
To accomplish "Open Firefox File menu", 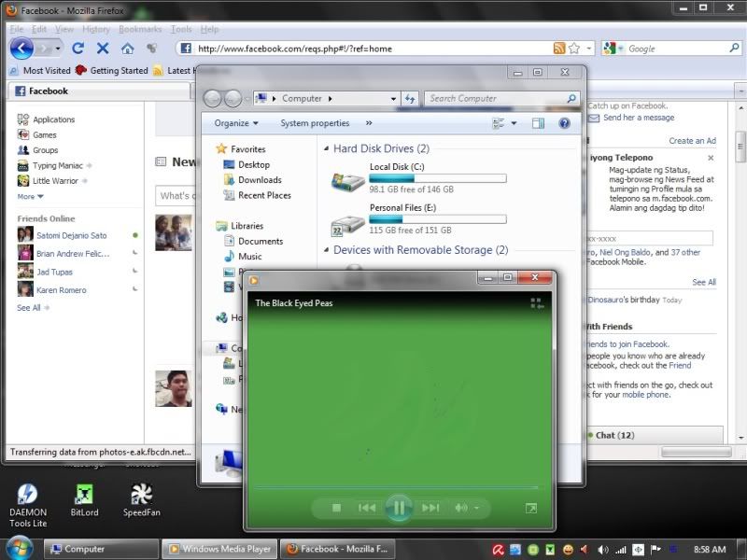I will point(16,29).
